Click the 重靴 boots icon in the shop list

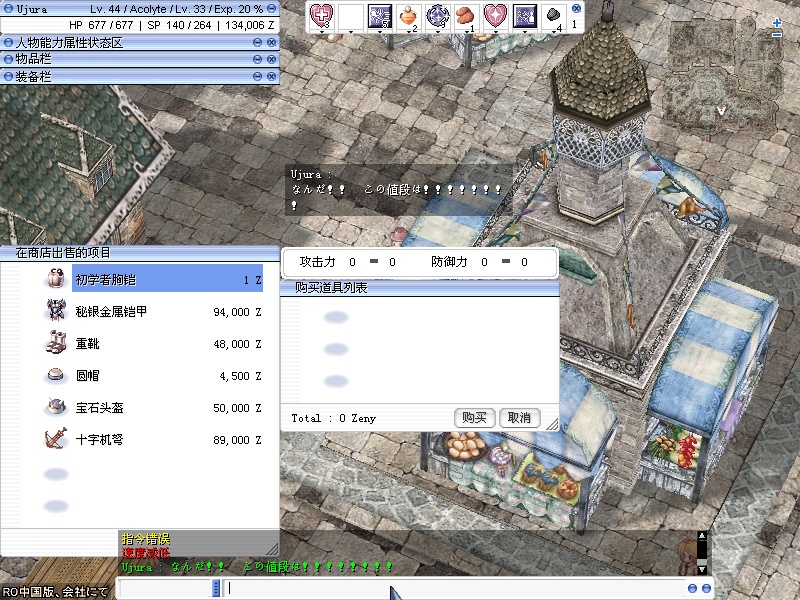(56, 343)
